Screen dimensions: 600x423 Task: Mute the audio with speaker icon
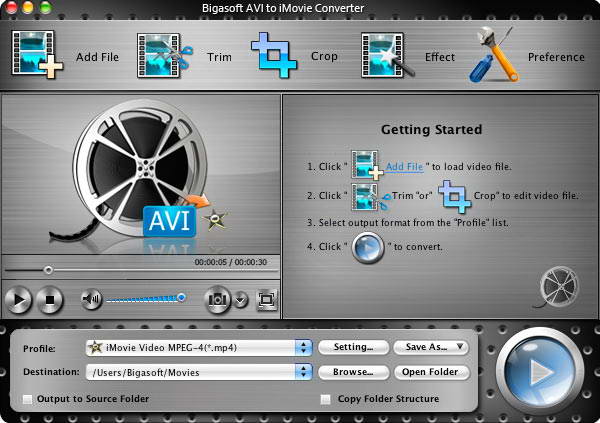pyautogui.click(x=91, y=299)
